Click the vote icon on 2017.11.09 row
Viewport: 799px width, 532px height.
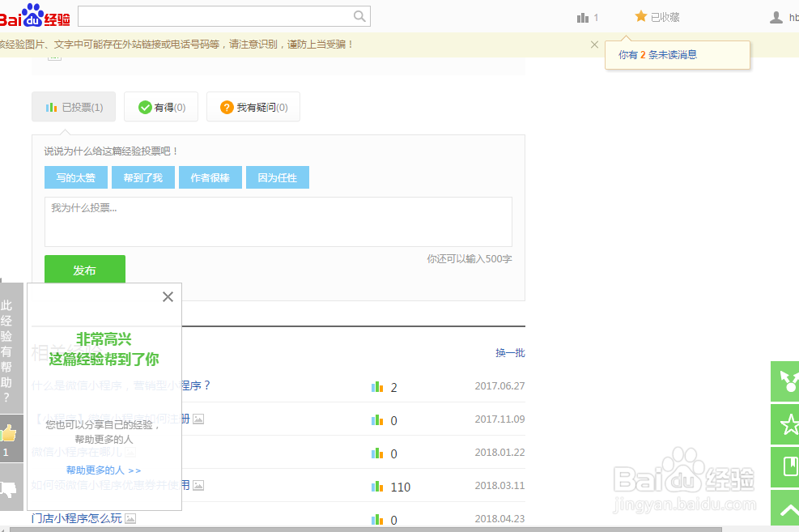click(377, 420)
